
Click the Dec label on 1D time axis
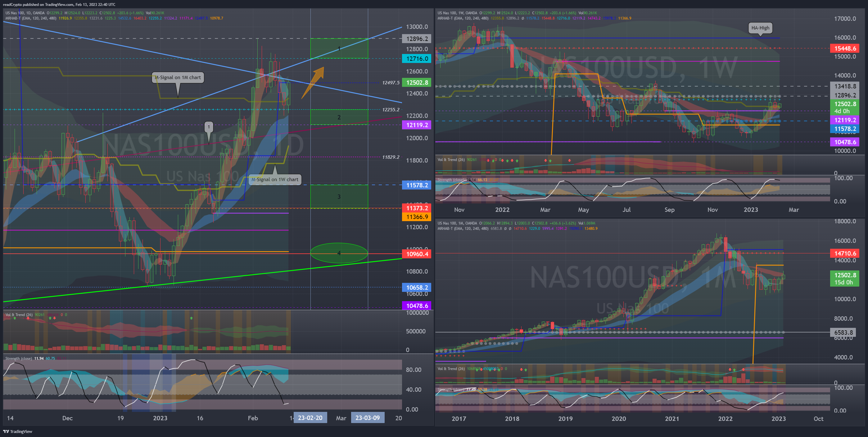coord(67,418)
